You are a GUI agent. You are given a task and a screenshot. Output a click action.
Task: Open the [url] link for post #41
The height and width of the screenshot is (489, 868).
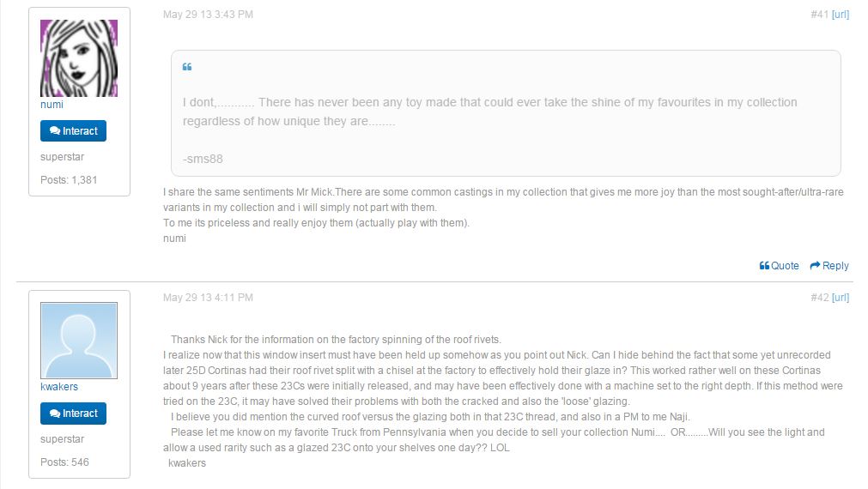click(x=841, y=15)
